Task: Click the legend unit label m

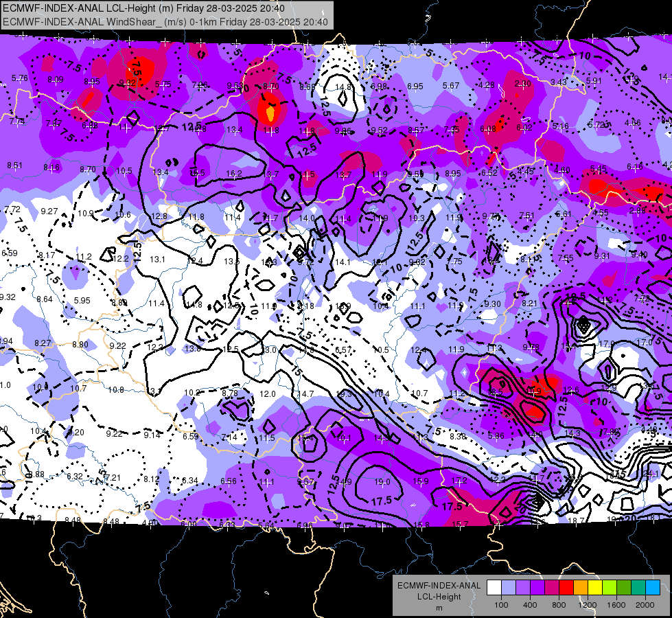Action: [439, 608]
